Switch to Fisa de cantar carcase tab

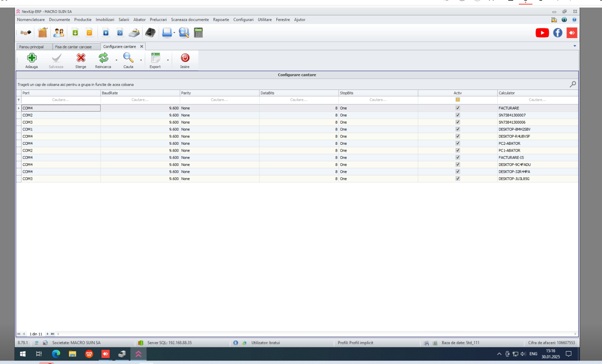(73, 47)
